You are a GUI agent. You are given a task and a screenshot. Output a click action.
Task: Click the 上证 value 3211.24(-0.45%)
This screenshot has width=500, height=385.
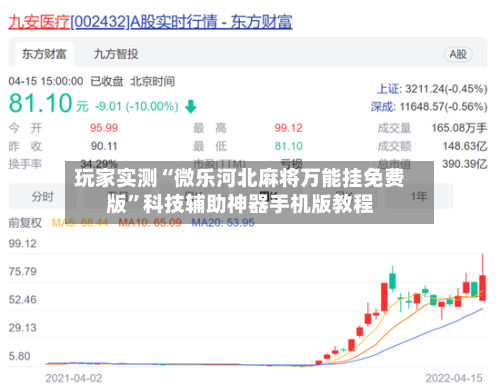tap(446, 89)
